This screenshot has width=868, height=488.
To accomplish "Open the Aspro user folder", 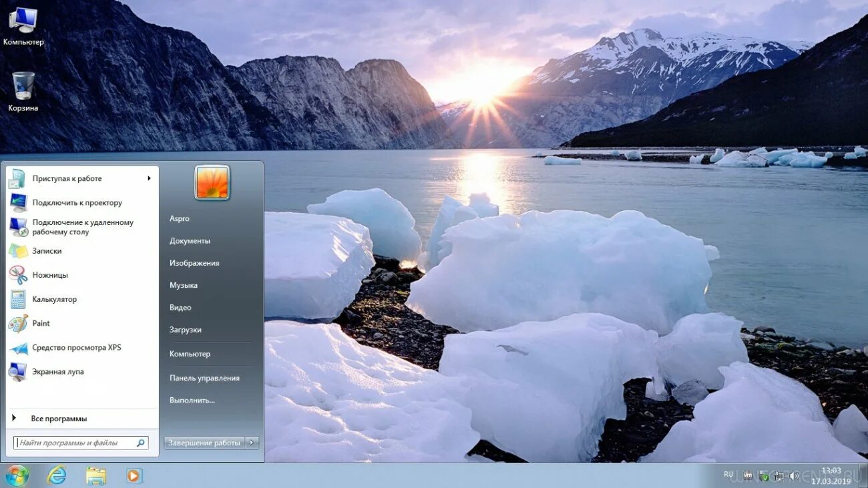I will [180, 218].
